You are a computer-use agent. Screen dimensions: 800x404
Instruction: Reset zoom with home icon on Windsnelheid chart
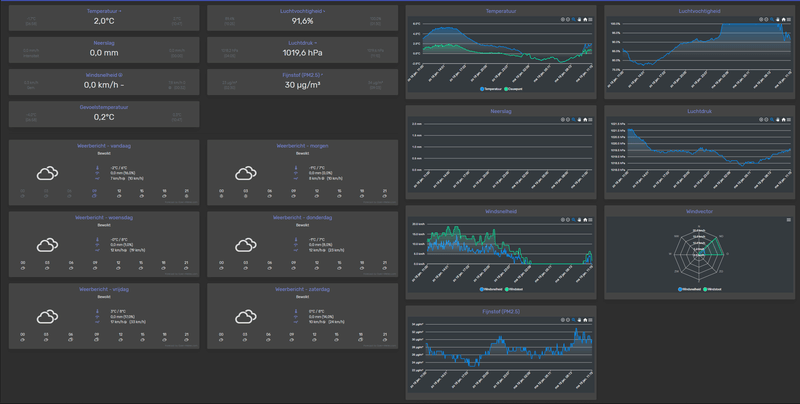[585, 220]
